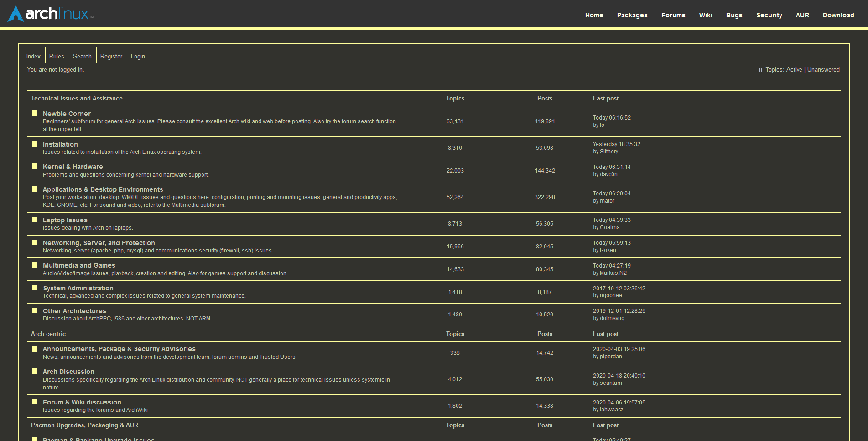Click status icon beside Other Architectures
This screenshot has height=441, width=868.
tap(35, 310)
